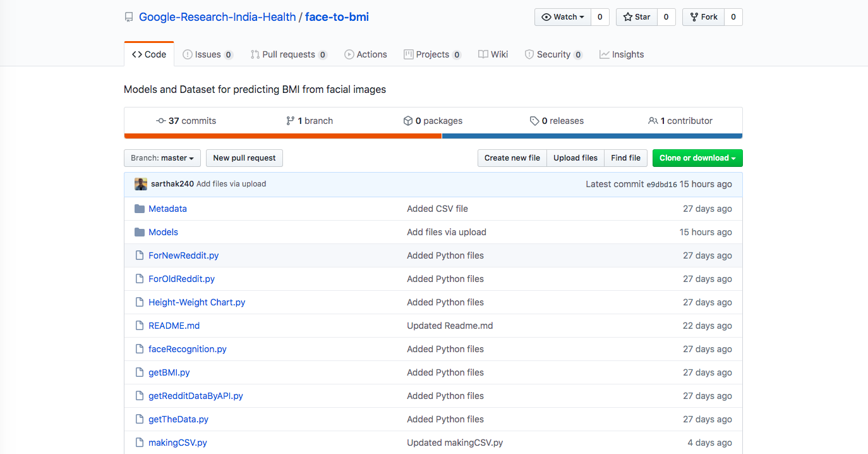
Task: Open the Issues tab
Action: 208,54
